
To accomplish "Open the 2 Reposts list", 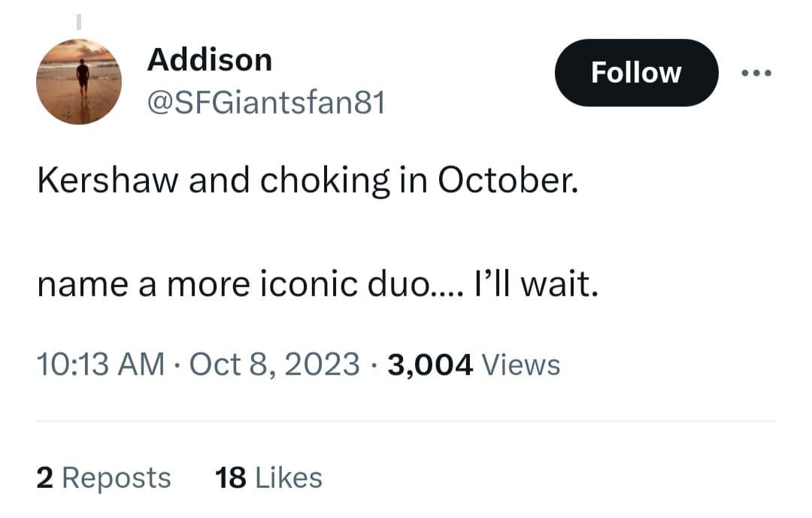I will click(x=104, y=477).
